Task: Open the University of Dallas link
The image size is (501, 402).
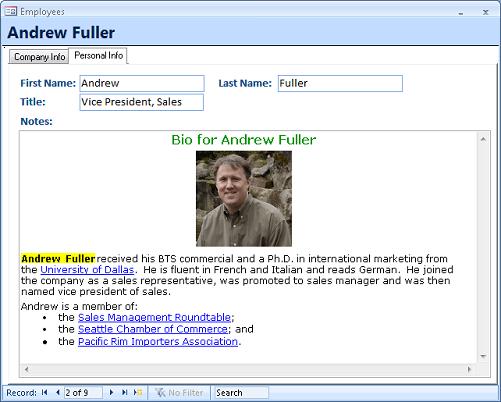Action: (87, 269)
